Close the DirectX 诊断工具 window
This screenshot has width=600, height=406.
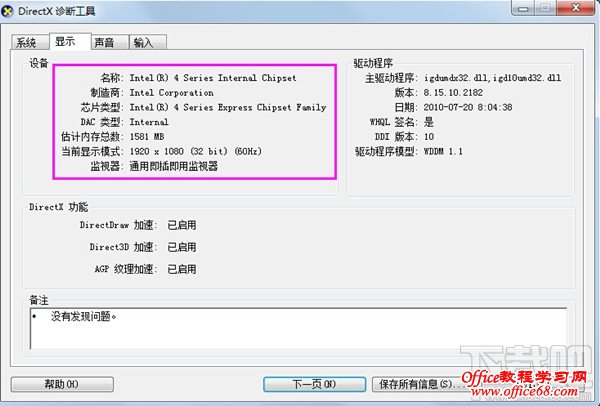[x=576, y=8]
